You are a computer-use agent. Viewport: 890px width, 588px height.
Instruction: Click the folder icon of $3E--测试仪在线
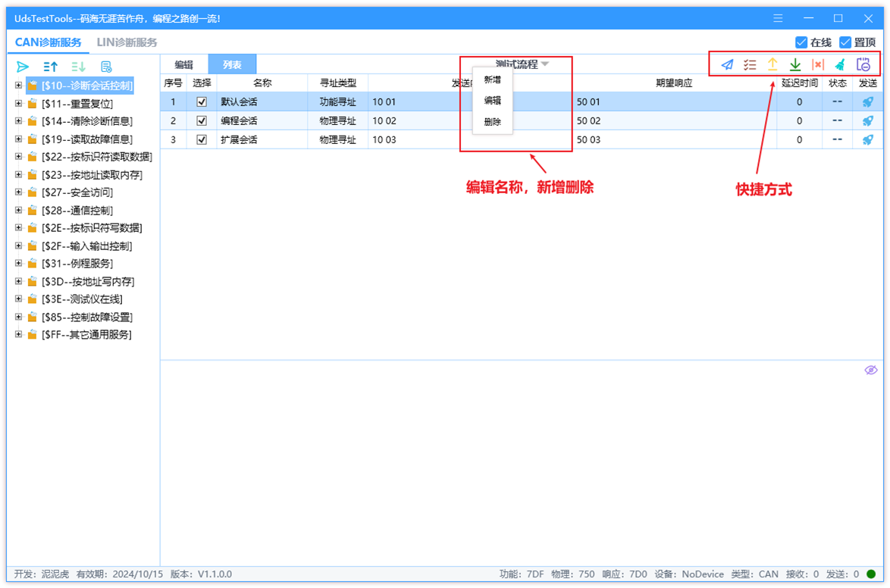[33, 299]
